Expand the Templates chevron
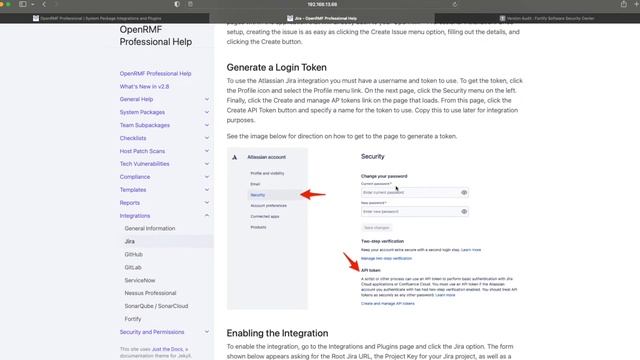The image size is (640, 360). point(207,190)
